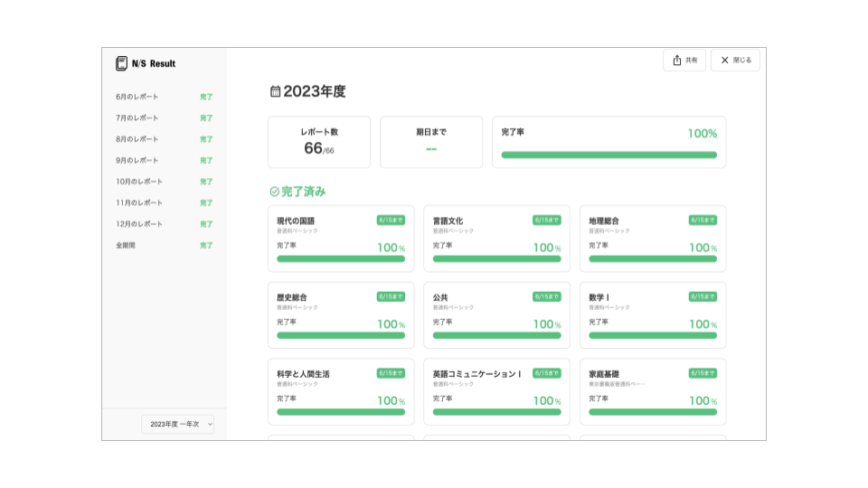Click the checkmark icon beside 完了済み
Image resolution: width=868 pixels, height=488 pixels.
coord(275,192)
